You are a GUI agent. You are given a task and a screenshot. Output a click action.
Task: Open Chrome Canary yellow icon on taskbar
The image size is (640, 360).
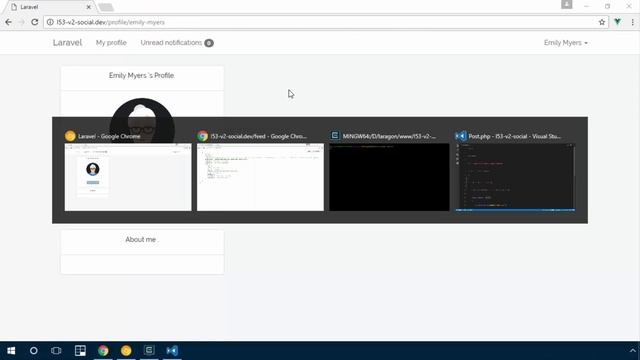pos(126,351)
